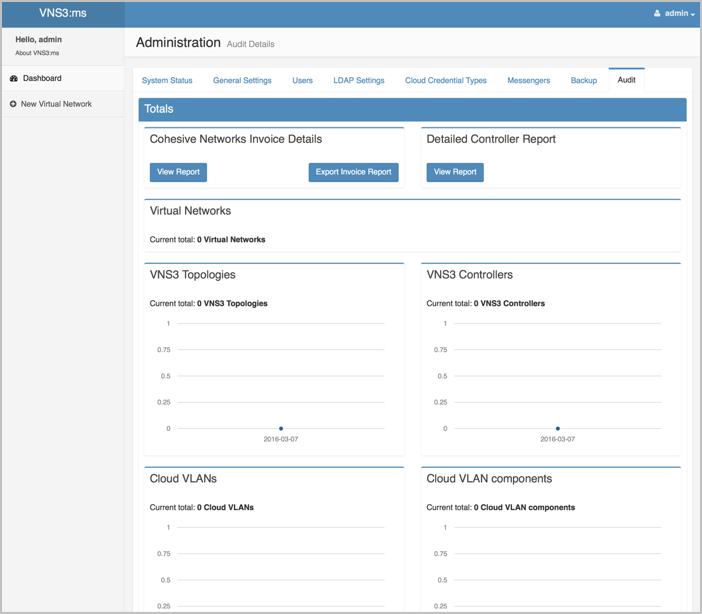Viewport: 702px width, 614px height.
Task: View Report for Cohesive Networks Invoice Details
Action: pyautogui.click(x=178, y=172)
